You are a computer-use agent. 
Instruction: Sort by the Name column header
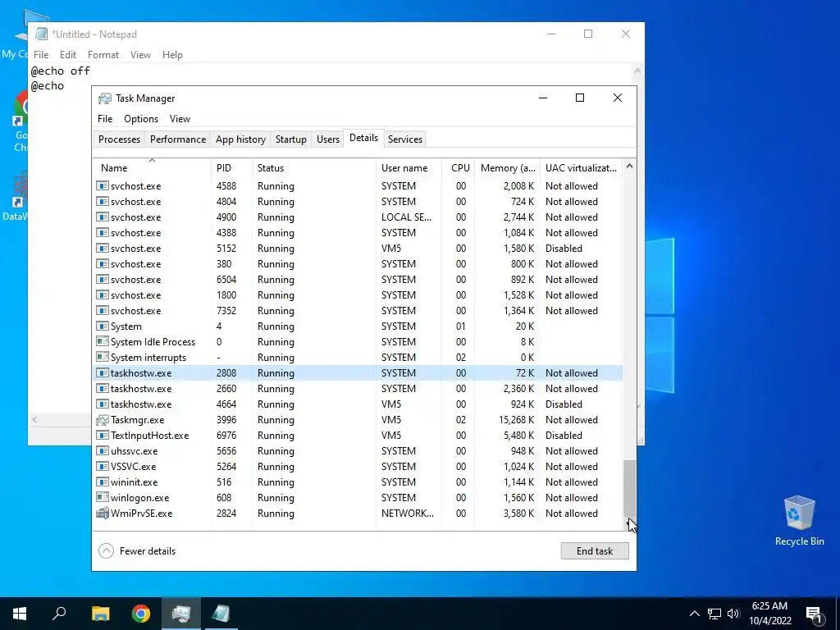[152, 167]
